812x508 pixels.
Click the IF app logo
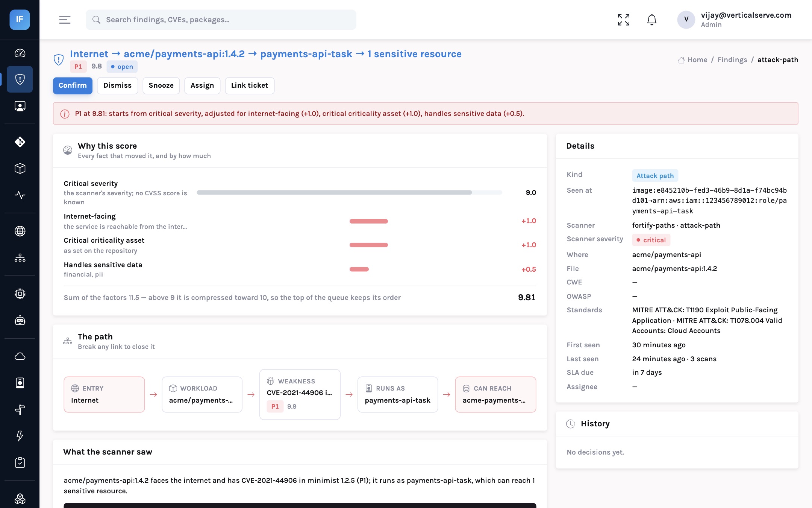coord(20,20)
